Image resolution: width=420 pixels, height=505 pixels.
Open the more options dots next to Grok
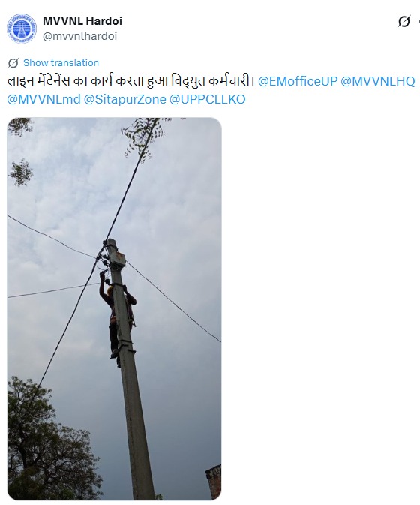pos(418,21)
